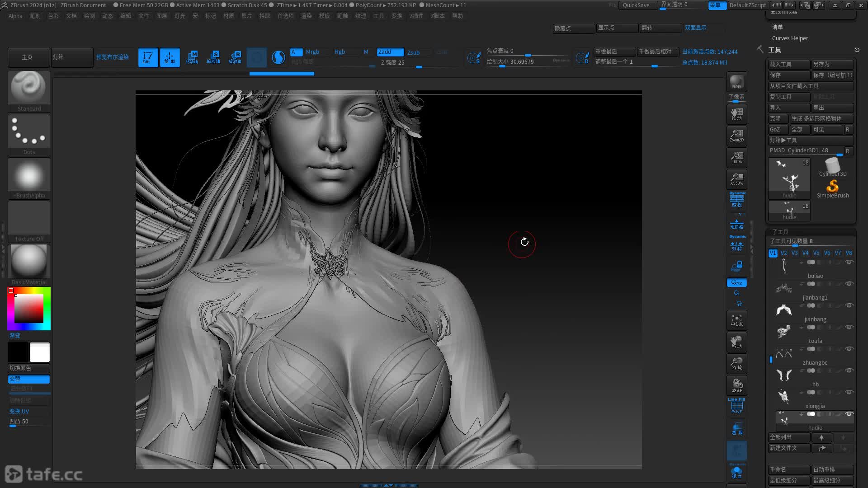This screenshot has height=488, width=868.
Task: Hide the toufa subtool via eye icon
Action: (x=849, y=327)
